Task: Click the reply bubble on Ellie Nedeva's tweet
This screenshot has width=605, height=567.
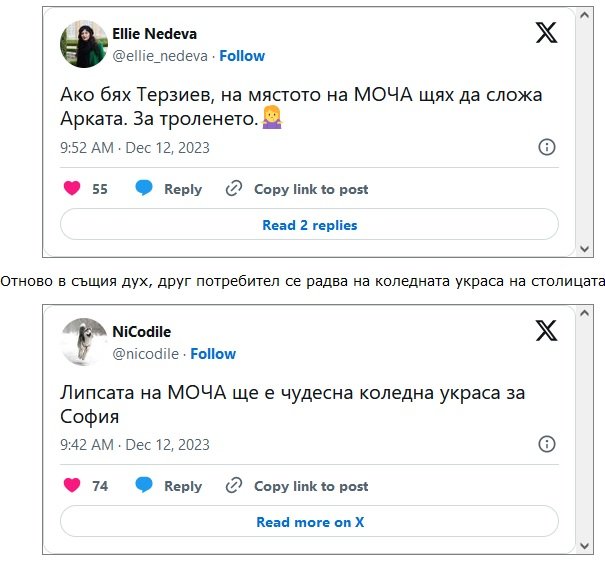Action: pyautogui.click(x=144, y=189)
